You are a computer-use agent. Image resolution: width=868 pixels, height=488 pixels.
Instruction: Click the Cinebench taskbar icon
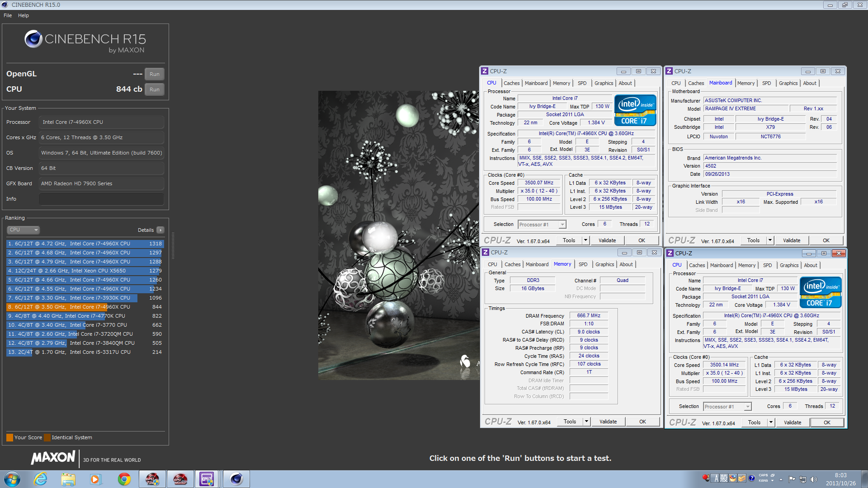point(236,479)
